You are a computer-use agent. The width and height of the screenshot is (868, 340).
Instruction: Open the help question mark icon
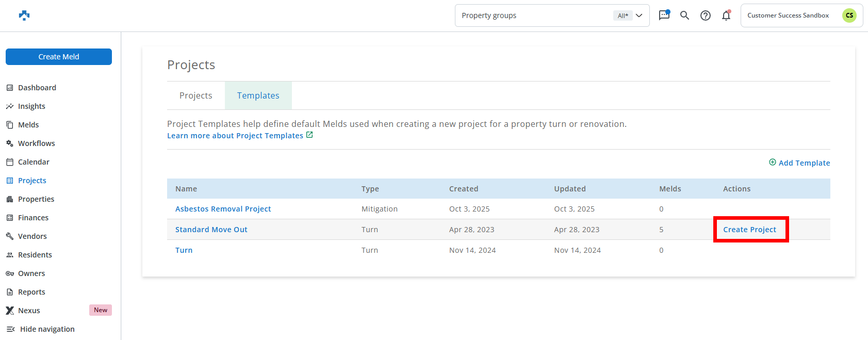[705, 15]
